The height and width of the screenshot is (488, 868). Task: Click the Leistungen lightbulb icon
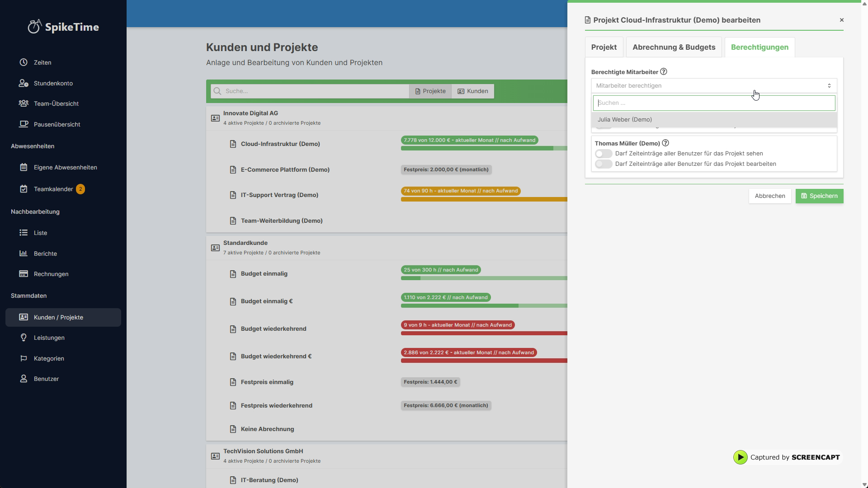24,338
